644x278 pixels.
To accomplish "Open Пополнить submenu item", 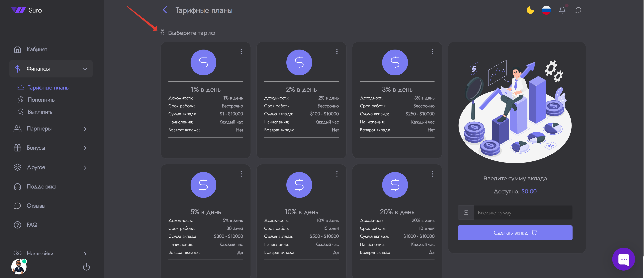I will [41, 100].
